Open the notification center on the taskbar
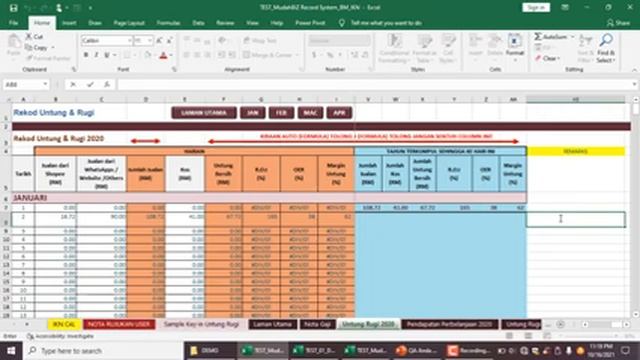 (625, 351)
